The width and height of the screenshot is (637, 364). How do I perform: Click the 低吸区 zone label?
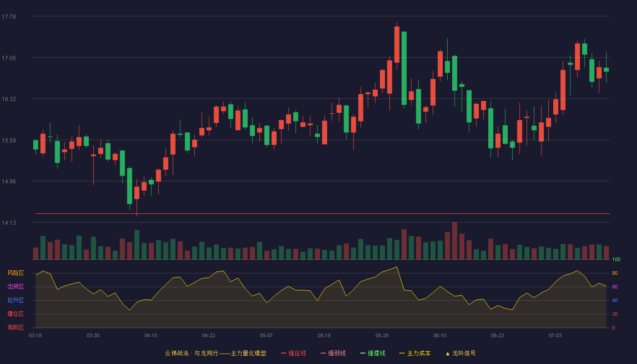(15, 327)
